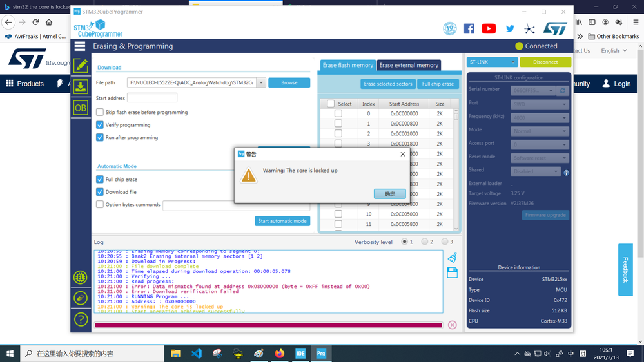The height and width of the screenshot is (362, 644).
Task: Go to the browser home page
Action: (49, 22)
